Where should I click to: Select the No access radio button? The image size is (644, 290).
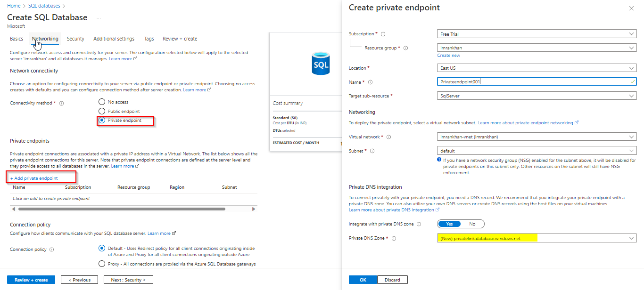tap(102, 102)
